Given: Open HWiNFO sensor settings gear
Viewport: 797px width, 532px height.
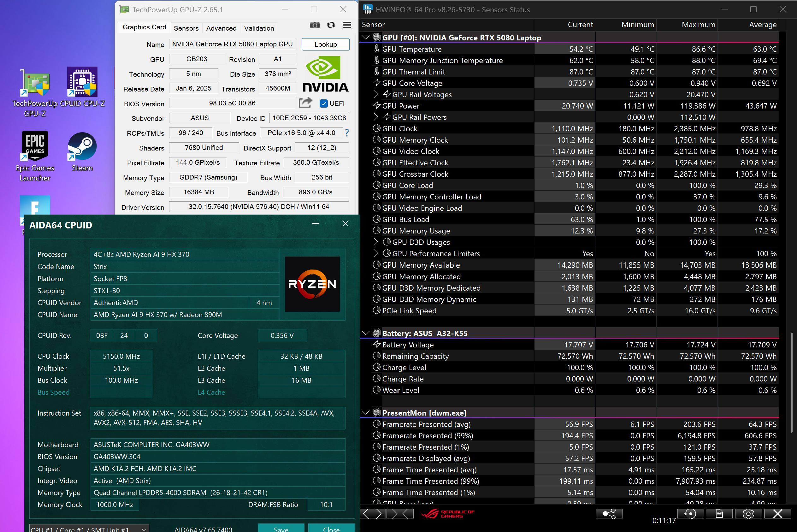Looking at the screenshot, I should (748, 514).
